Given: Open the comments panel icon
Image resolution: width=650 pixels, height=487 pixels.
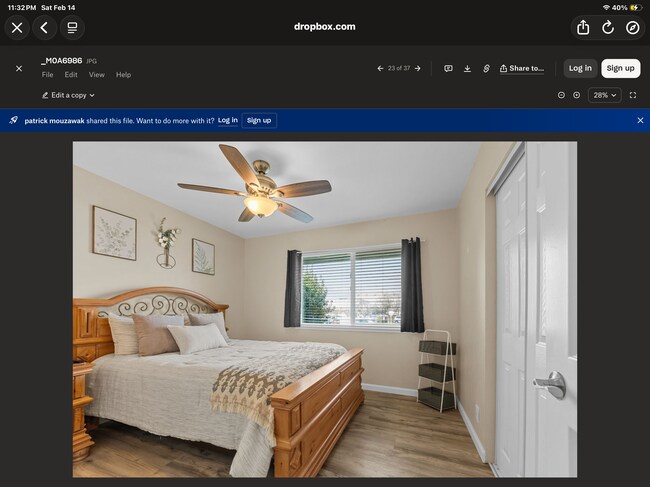Looking at the screenshot, I should [x=448, y=68].
